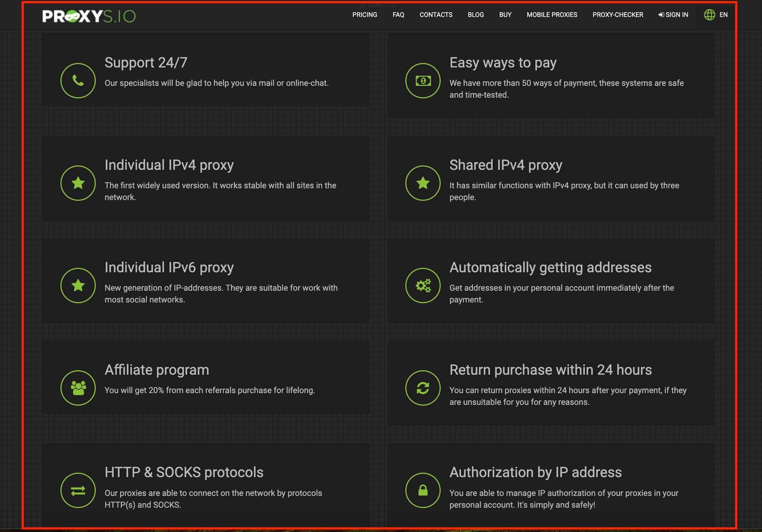This screenshot has width=762, height=532.
Task: Click the Individual IPv6 star icon
Action: point(78,286)
